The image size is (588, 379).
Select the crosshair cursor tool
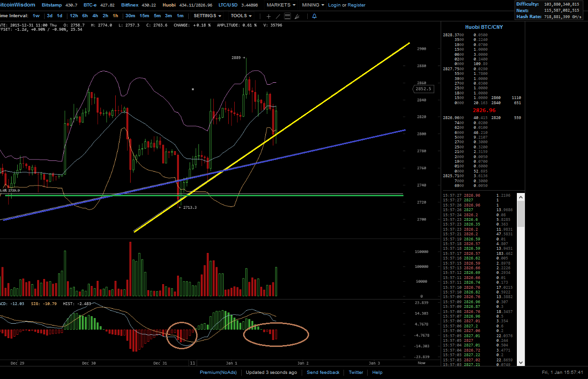click(x=269, y=16)
